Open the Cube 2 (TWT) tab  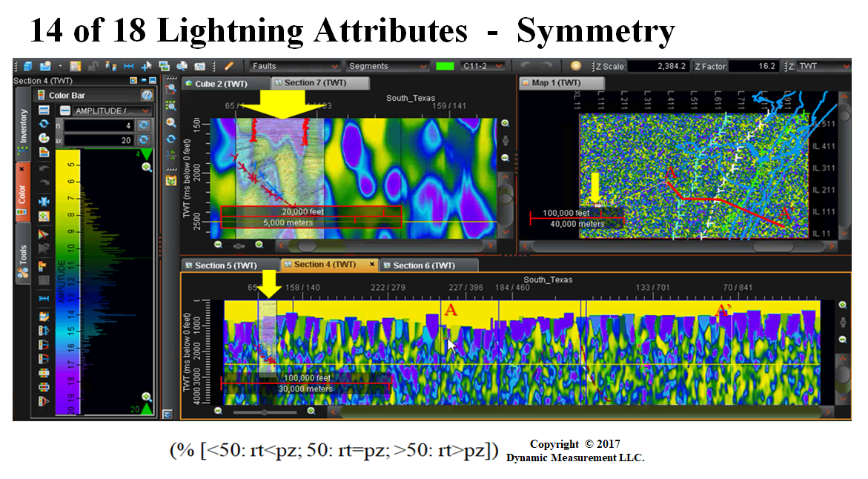(x=225, y=84)
